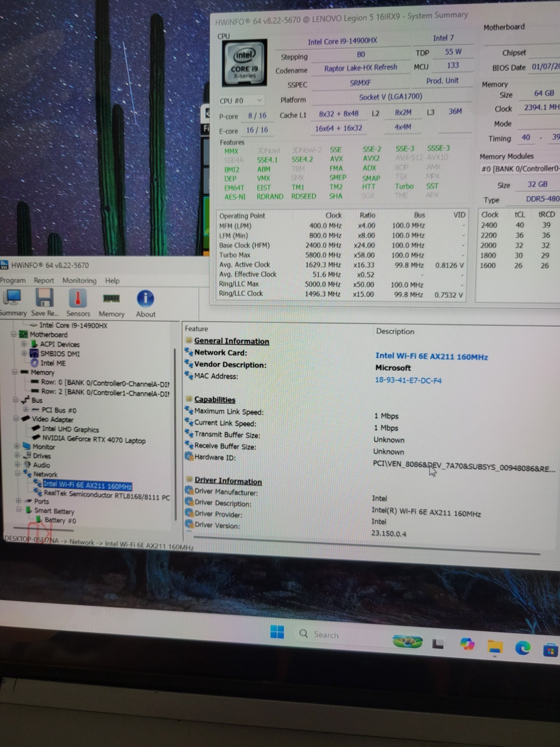Viewport: 560px width, 747px height.
Task: Launch Microsoft Edge from the taskbar
Action: point(523,648)
